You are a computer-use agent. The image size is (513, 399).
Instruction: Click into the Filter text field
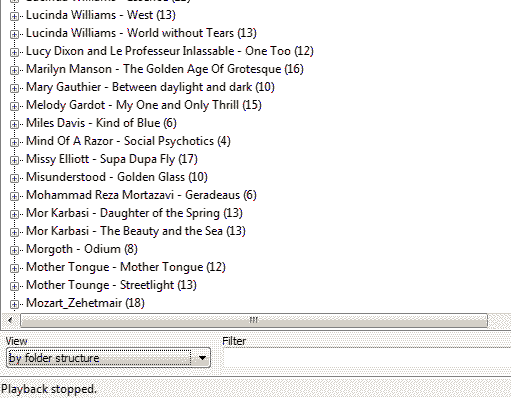click(367, 358)
